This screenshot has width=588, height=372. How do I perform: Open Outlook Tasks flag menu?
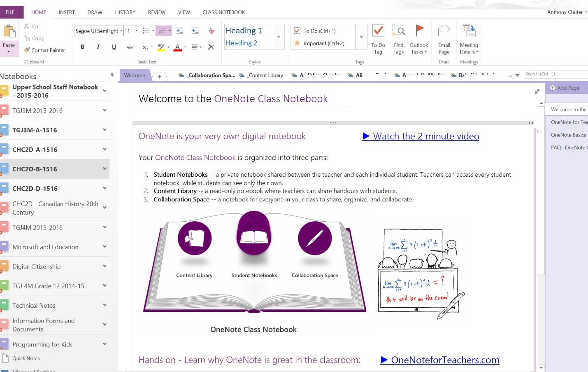419,40
